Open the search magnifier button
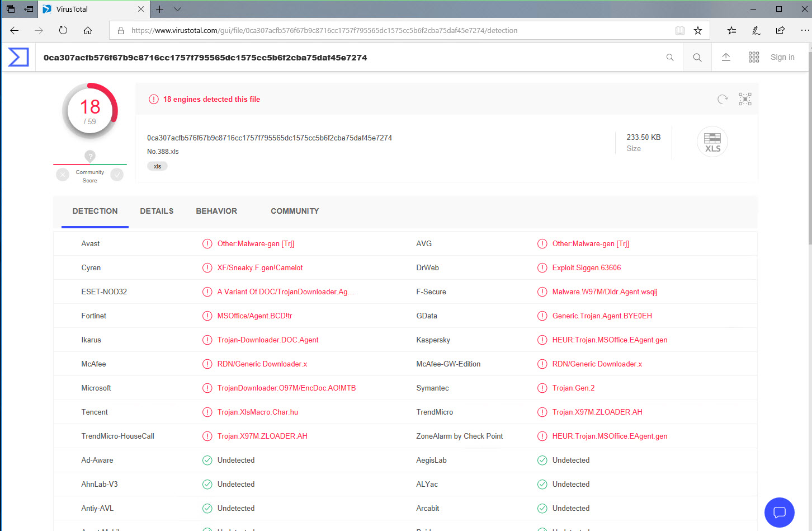The height and width of the screenshot is (531, 812). 697,57
